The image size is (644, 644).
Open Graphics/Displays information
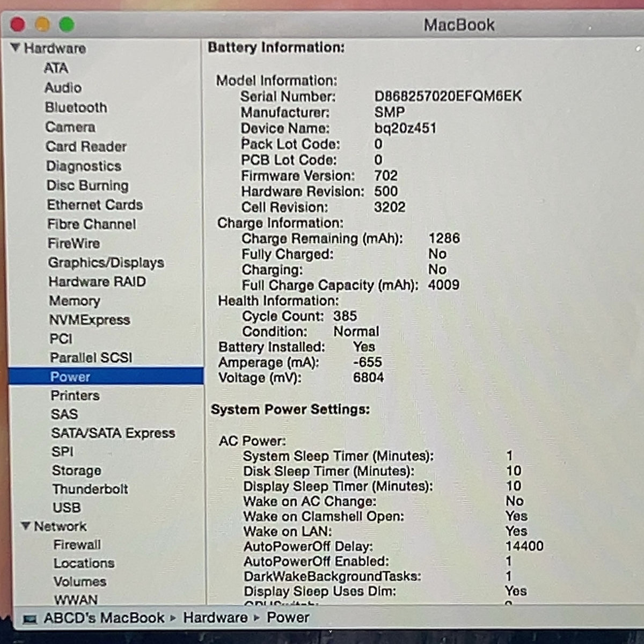click(x=106, y=262)
